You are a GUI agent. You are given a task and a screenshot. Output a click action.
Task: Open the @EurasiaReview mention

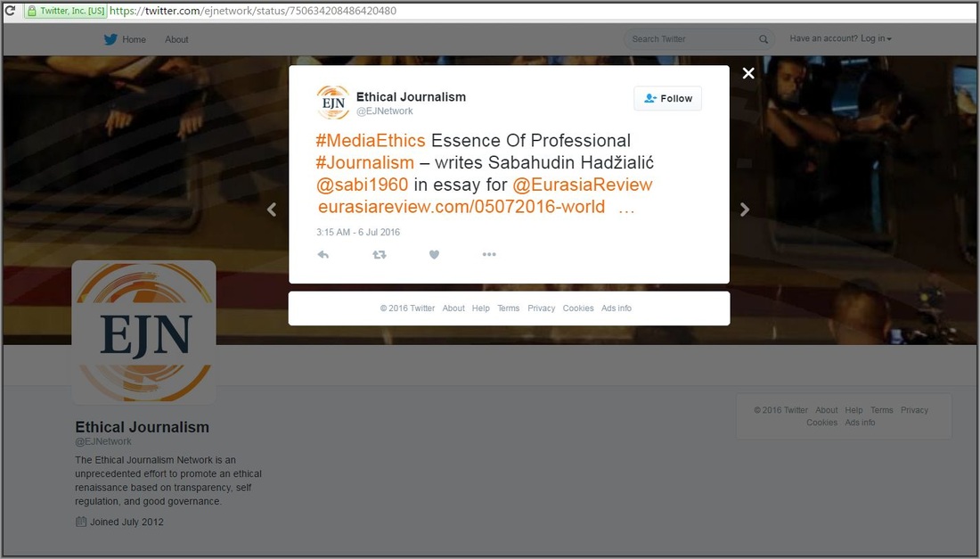point(583,185)
